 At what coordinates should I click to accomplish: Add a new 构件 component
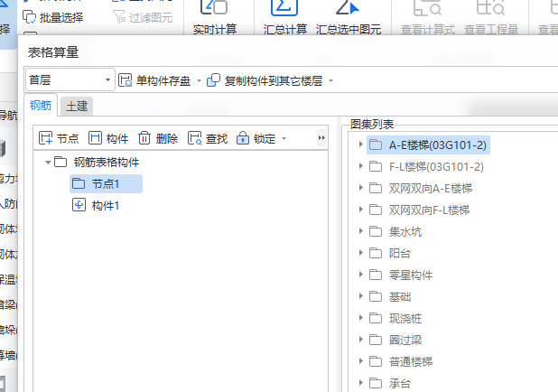[108, 138]
